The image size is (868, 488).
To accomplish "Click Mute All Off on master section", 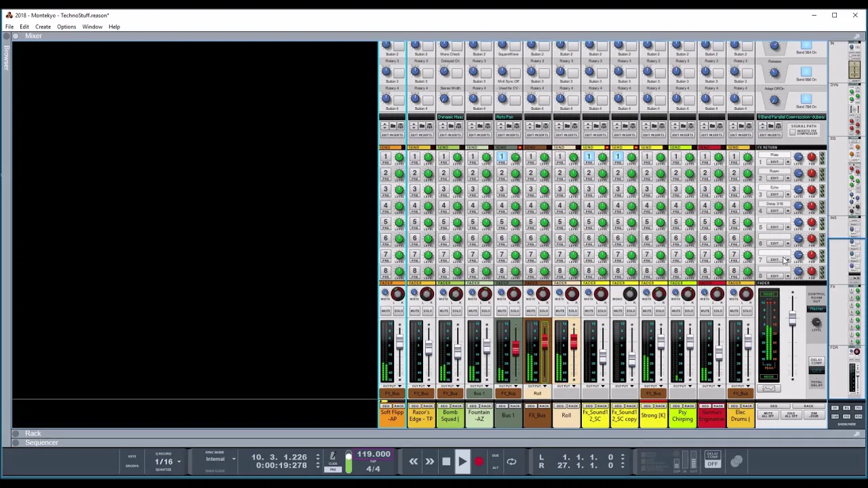I will pos(768,415).
